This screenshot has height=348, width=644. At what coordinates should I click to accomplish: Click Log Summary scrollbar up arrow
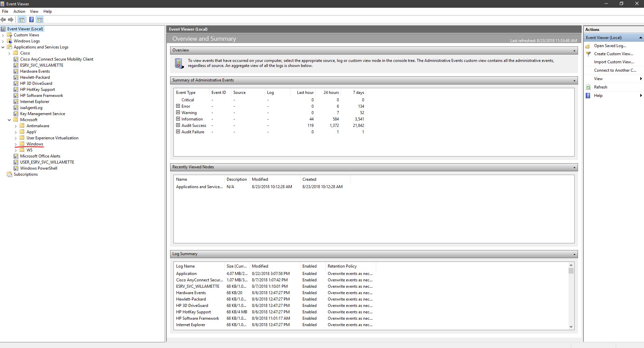point(571,265)
